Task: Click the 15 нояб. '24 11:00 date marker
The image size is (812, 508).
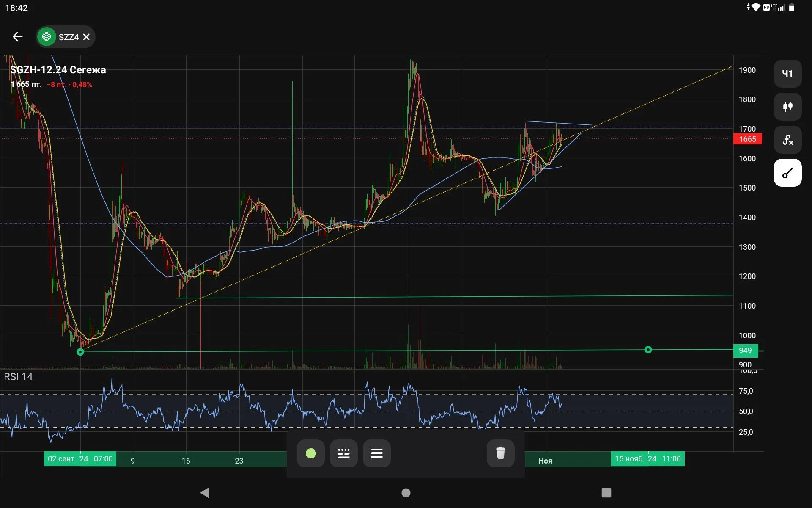Action: tap(647, 459)
